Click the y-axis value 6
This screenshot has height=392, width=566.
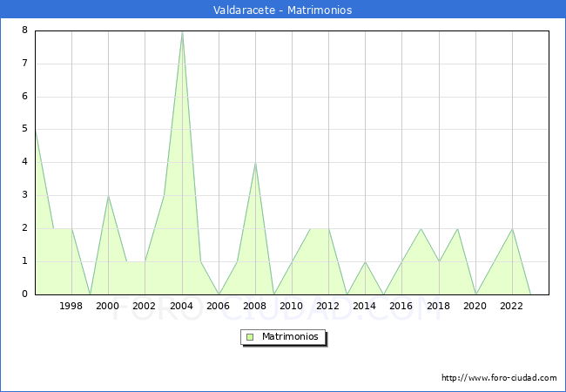[24, 96]
